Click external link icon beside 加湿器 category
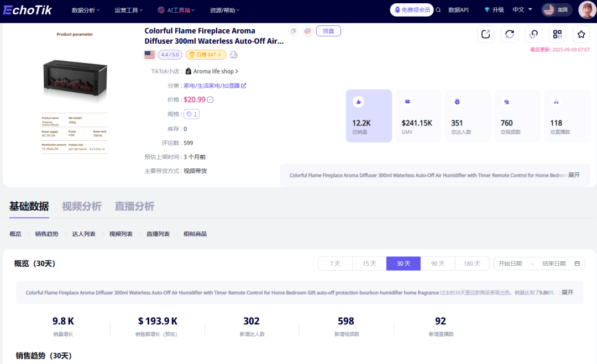This screenshot has width=597, height=364. (x=244, y=86)
